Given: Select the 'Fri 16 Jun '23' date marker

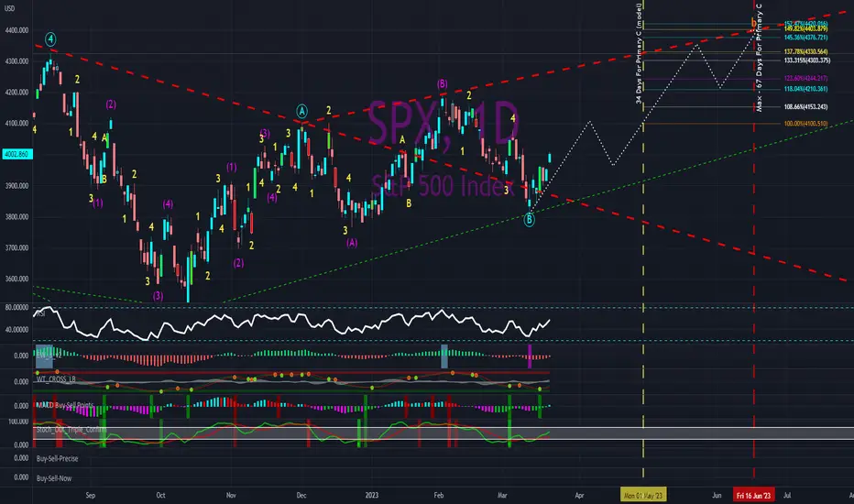Looking at the screenshot, I should pyautogui.click(x=754, y=495).
